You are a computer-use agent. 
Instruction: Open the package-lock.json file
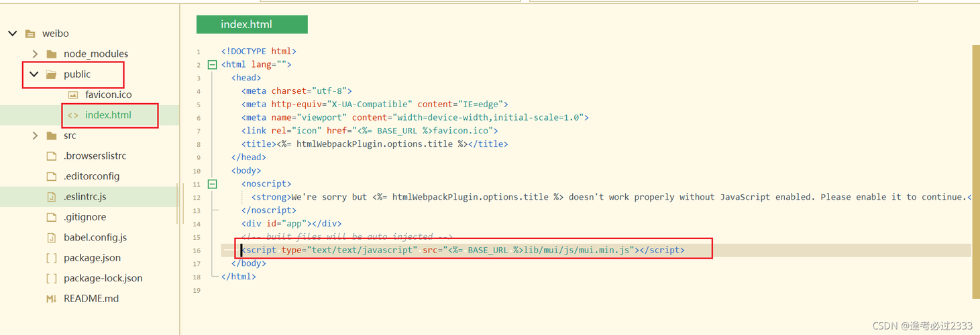[x=103, y=278]
